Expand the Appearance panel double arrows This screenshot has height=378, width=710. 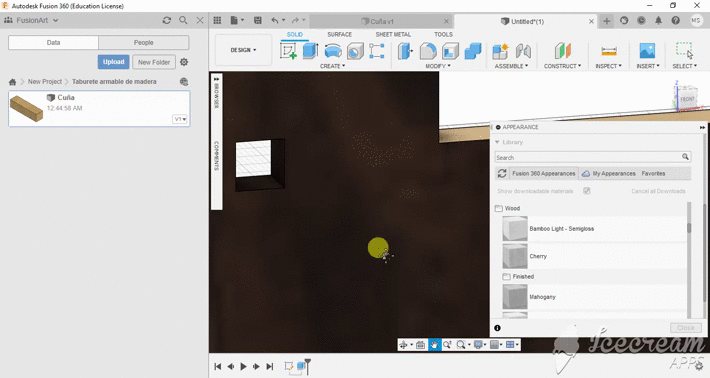[x=702, y=128]
